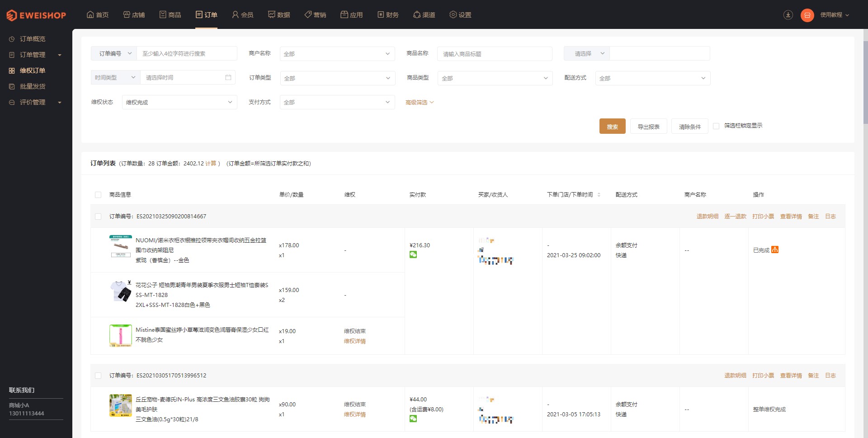Viewport: 868px width, 438px height.
Task: Open 订单 in top navigation
Action: (x=206, y=15)
